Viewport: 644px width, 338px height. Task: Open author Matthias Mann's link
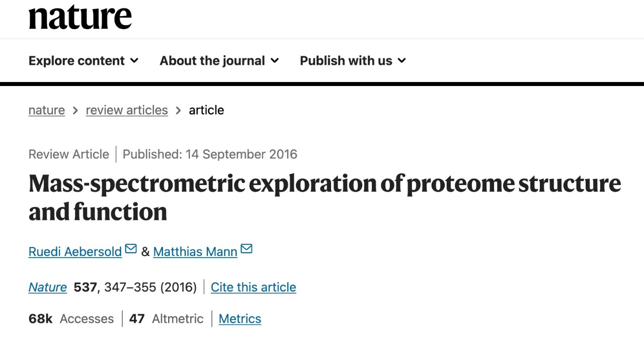click(195, 251)
